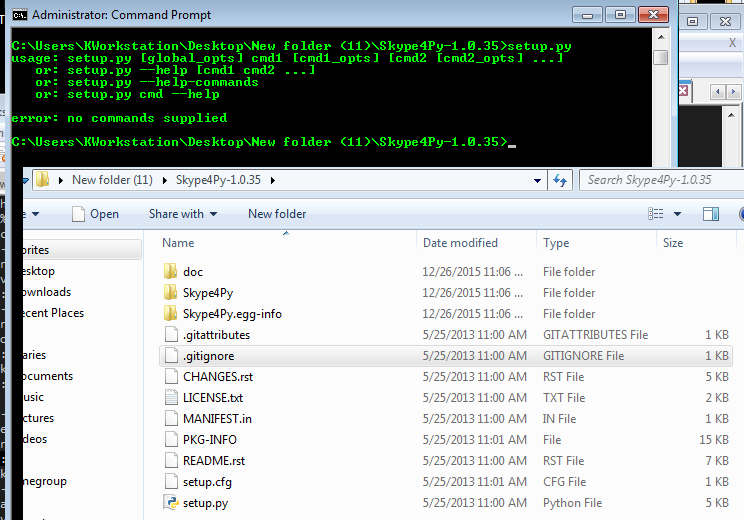
Task: Click the GITIGNORE File type cell
Action: [584, 356]
